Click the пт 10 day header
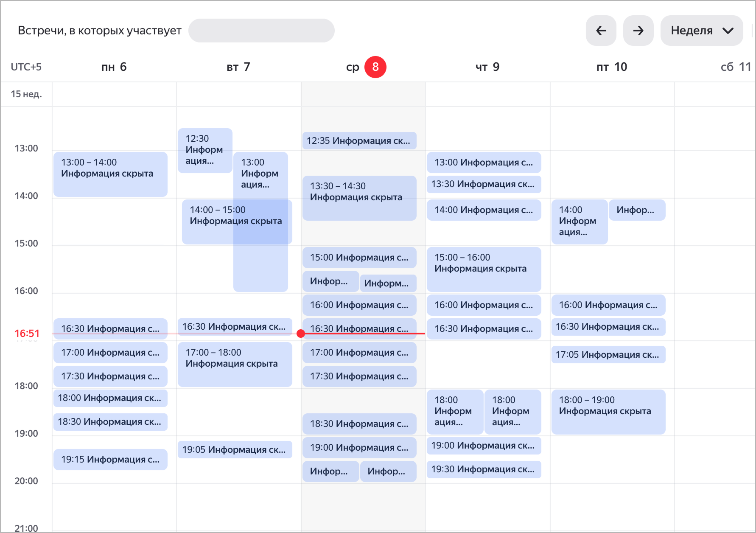This screenshot has width=756, height=533. (x=611, y=67)
